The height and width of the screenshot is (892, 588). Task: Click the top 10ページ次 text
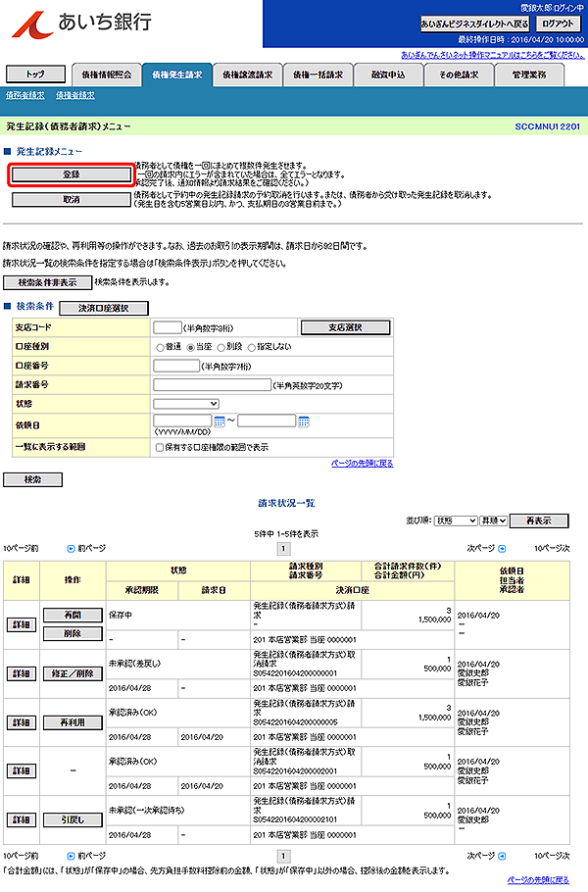(x=552, y=549)
